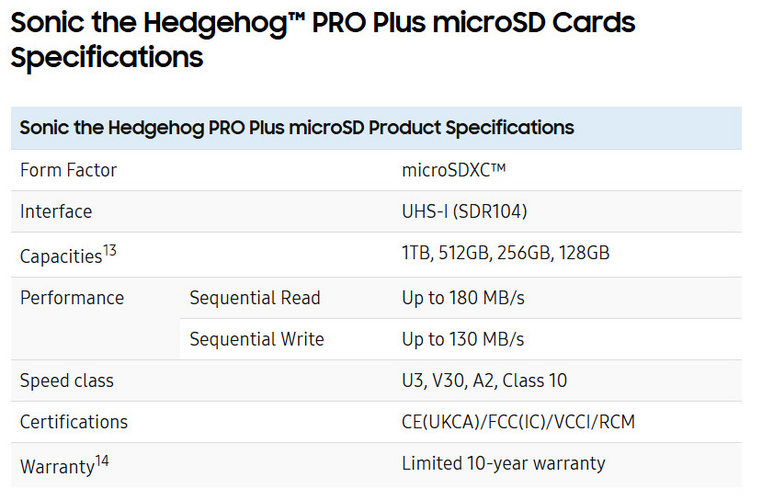Image resolution: width=762 pixels, height=500 pixels.
Task: Open footnote 13 next to Capacities
Action: coord(110,250)
